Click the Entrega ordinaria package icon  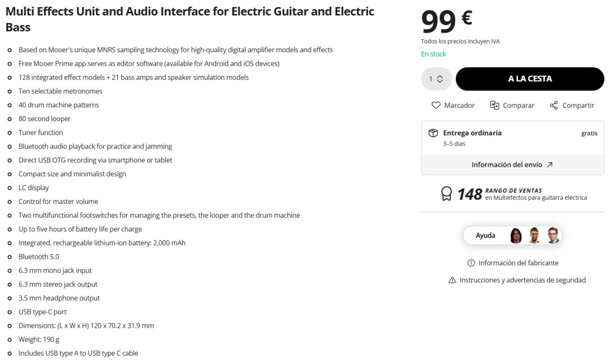pos(433,133)
